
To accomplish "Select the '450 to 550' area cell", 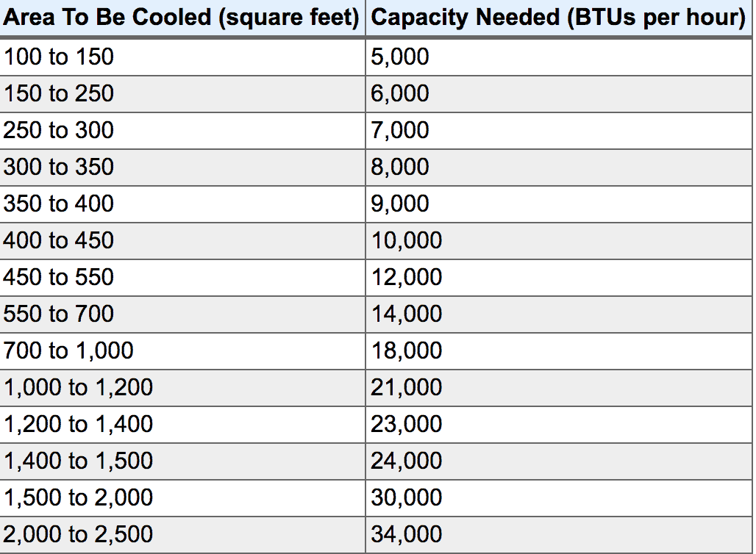I will pyautogui.click(x=59, y=277).
